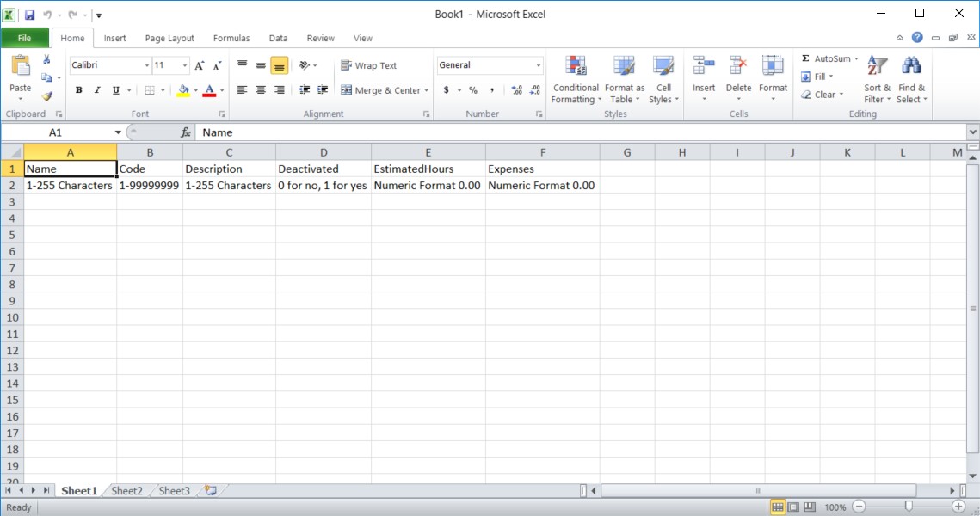The width and height of the screenshot is (980, 516).
Task: Apply the red Font Color
Action: (209, 90)
